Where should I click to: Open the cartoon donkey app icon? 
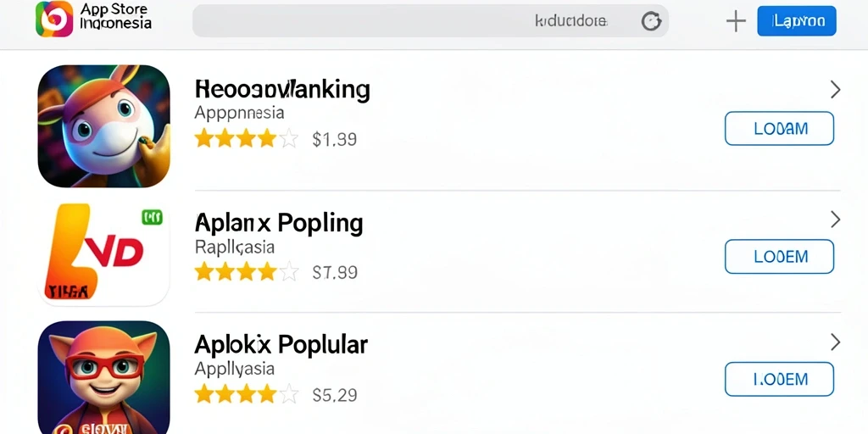(103, 126)
